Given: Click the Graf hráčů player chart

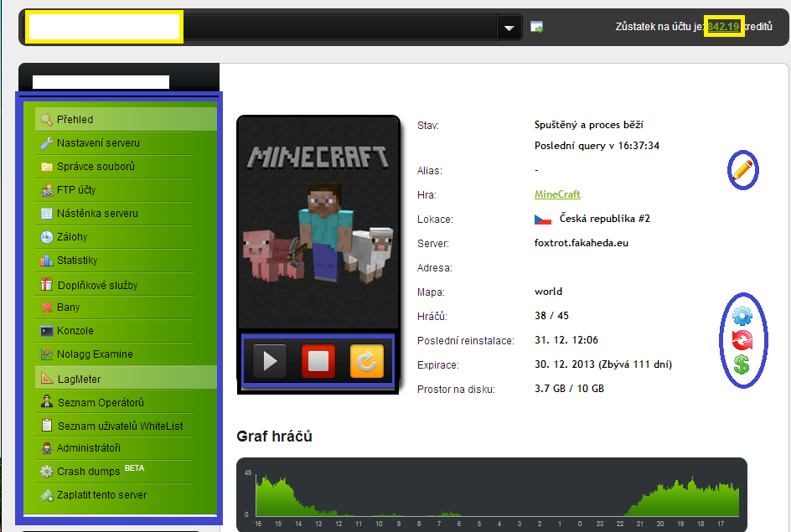Looking at the screenshot, I should (x=492, y=494).
